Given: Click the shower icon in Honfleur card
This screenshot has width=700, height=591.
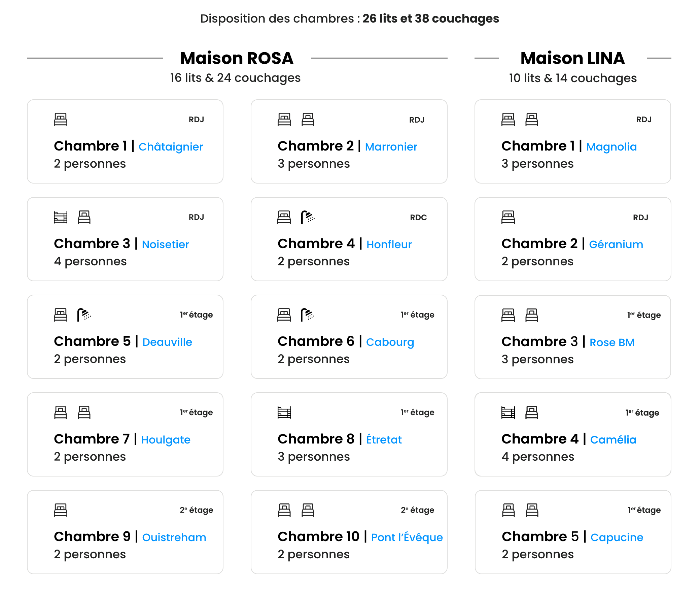Looking at the screenshot, I should click(x=308, y=217).
